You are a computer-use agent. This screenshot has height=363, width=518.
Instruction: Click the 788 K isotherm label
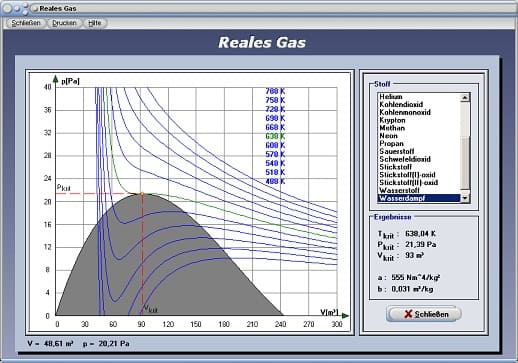point(275,91)
